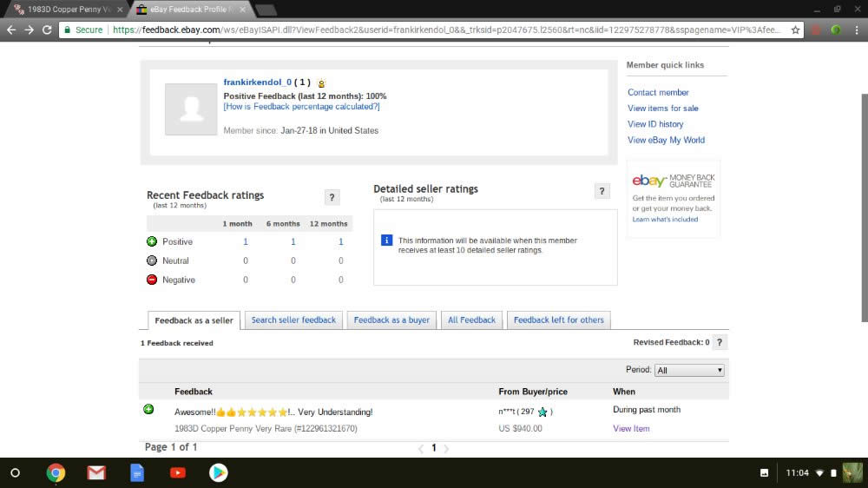Screen dimensions: 868x488
Task: Click the notification tray icon on the shelf
Action: (x=764, y=473)
